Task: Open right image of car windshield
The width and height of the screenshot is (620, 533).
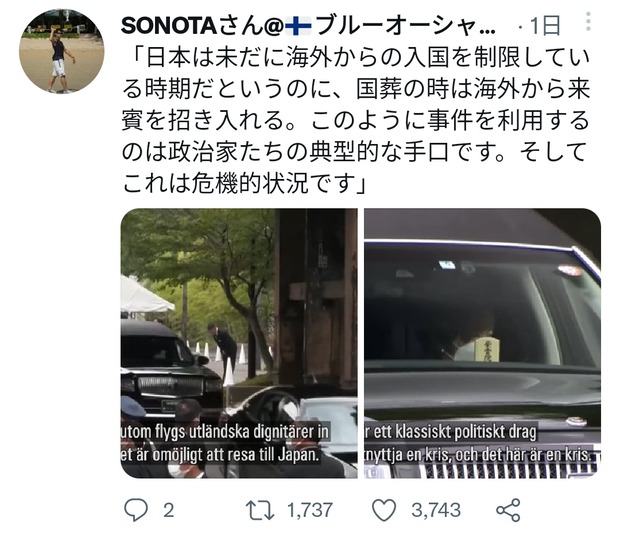Action: coord(482,343)
